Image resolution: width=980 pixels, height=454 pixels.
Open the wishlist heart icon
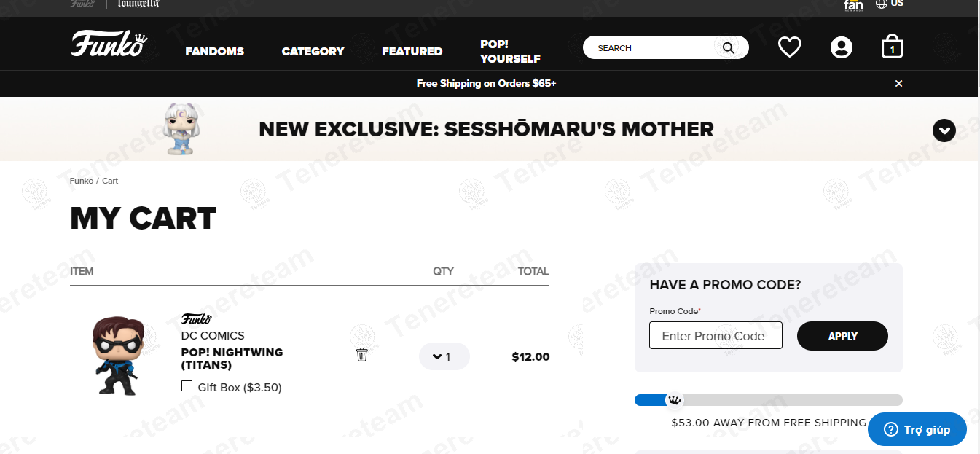click(789, 48)
